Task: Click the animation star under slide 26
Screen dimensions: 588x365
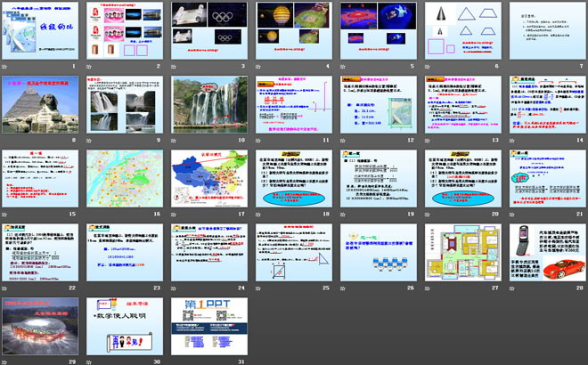Action: 343,287
